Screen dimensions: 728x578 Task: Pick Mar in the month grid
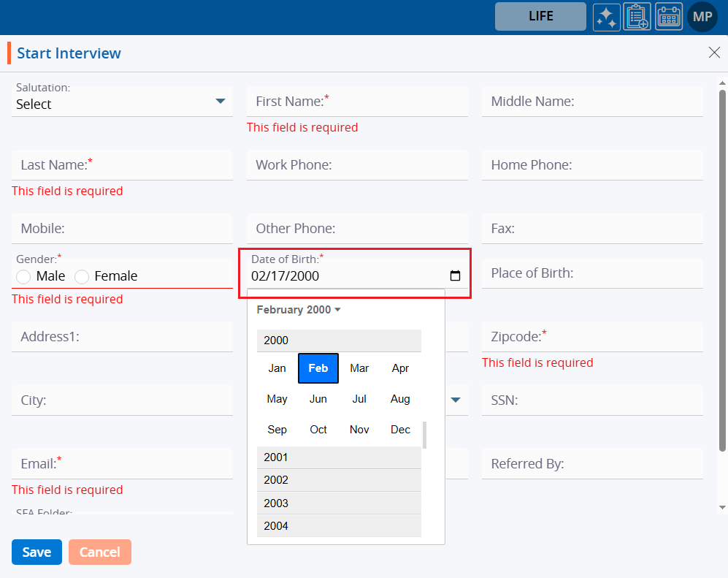pyautogui.click(x=359, y=368)
